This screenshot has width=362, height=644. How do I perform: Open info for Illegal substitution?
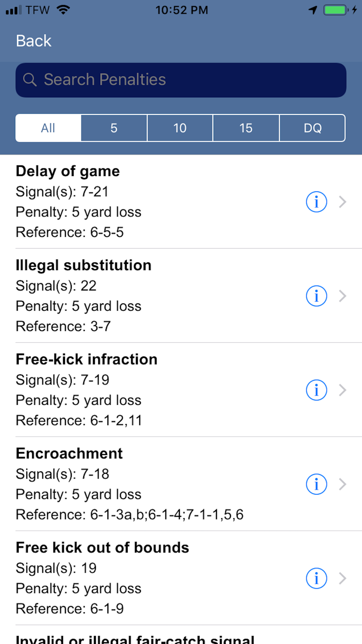pos(316,296)
